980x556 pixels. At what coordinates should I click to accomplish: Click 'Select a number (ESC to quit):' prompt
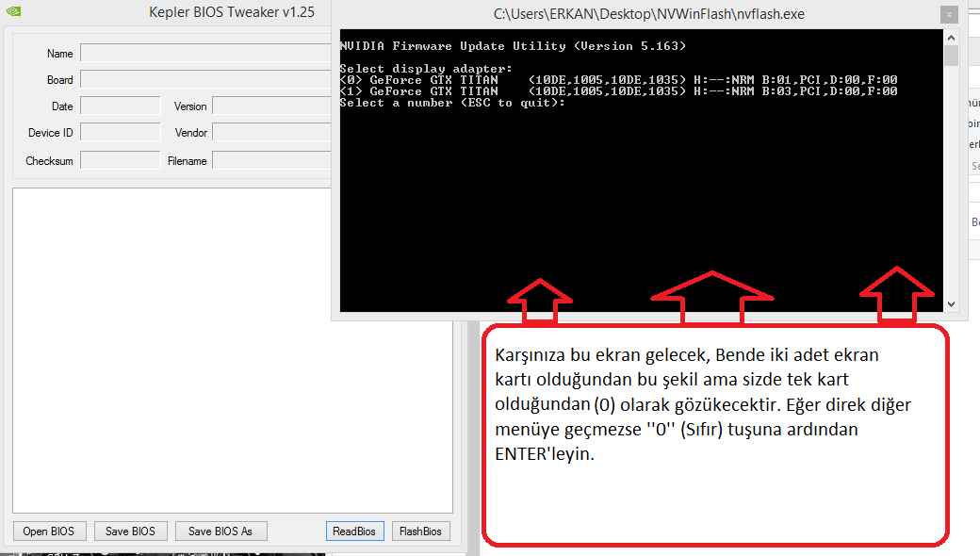[452, 103]
